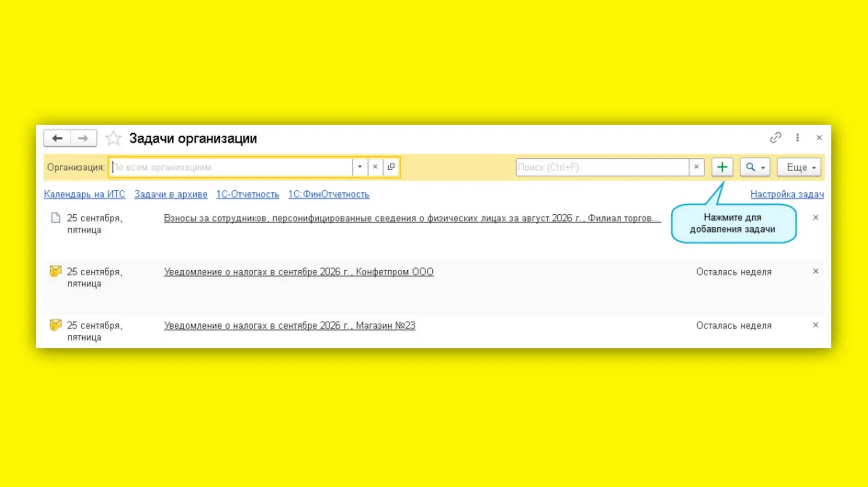The height and width of the screenshot is (487, 868).
Task: Click Осталась неделя in the Магазин №23 row
Action: tap(734, 326)
